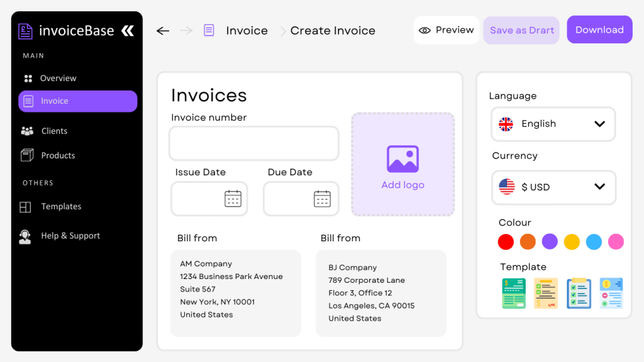The width and height of the screenshot is (644, 362).
Task: Choose the blue clipboard template
Action: point(579,293)
